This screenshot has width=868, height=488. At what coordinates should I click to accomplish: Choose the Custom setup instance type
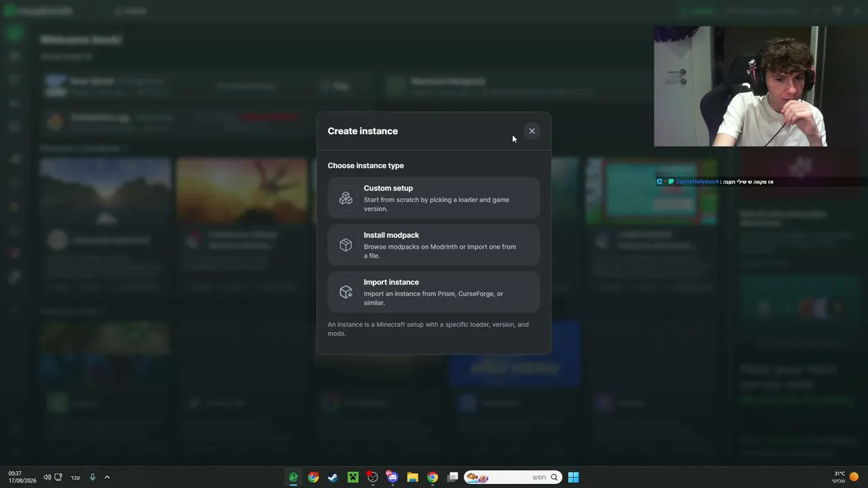click(x=434, y=198)
